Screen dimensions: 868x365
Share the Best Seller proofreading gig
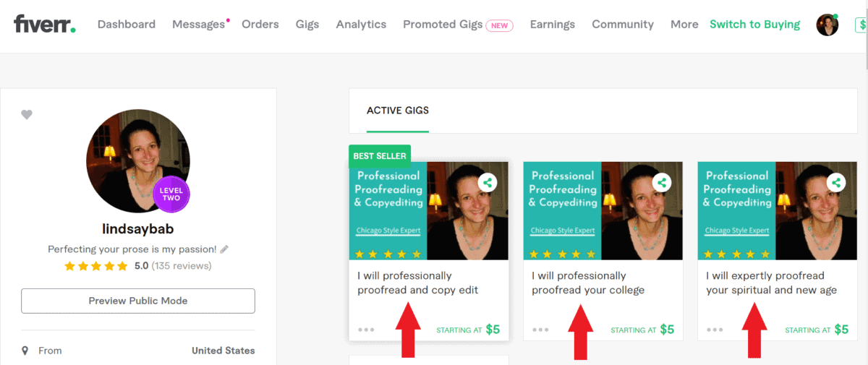(488, 183)
